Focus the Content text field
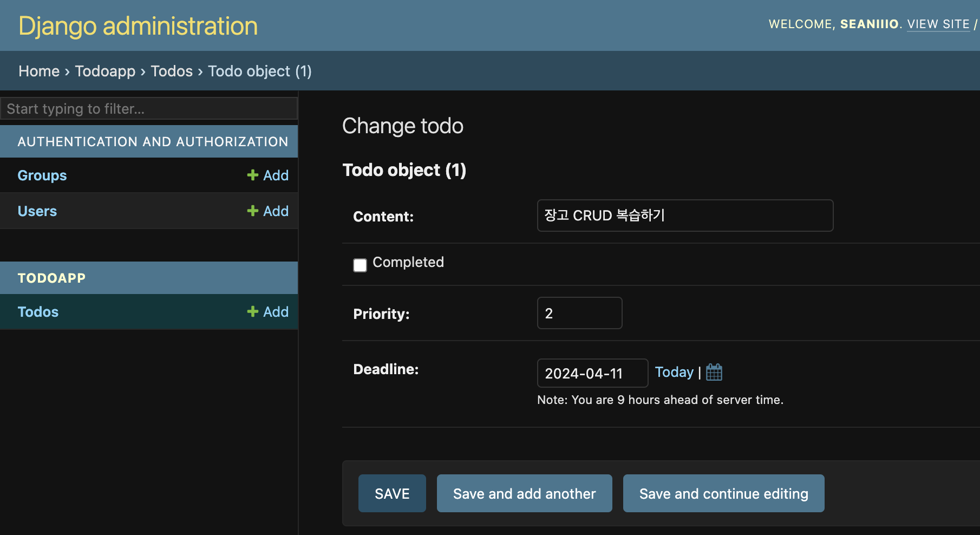Screen dimensions: 980x535 (684, 216)
